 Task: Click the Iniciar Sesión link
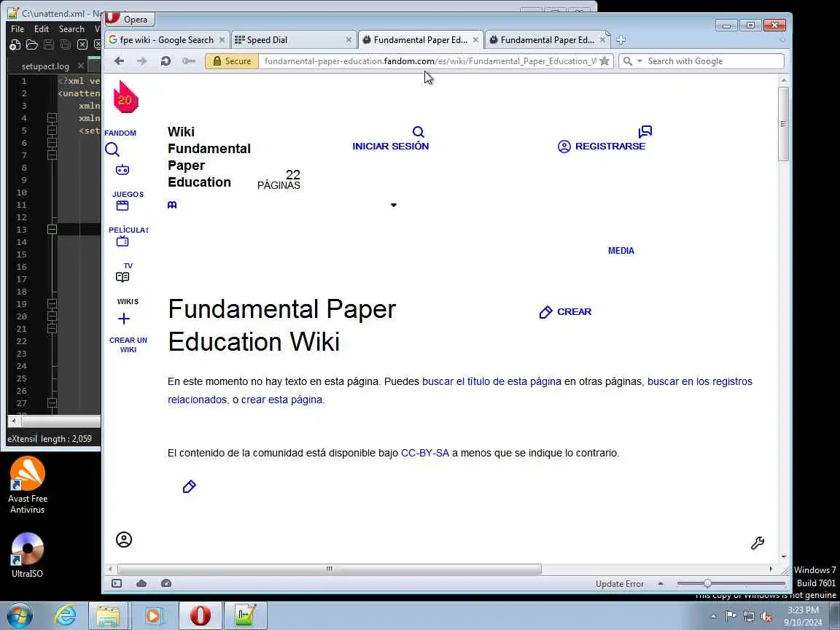coord(391,147)
